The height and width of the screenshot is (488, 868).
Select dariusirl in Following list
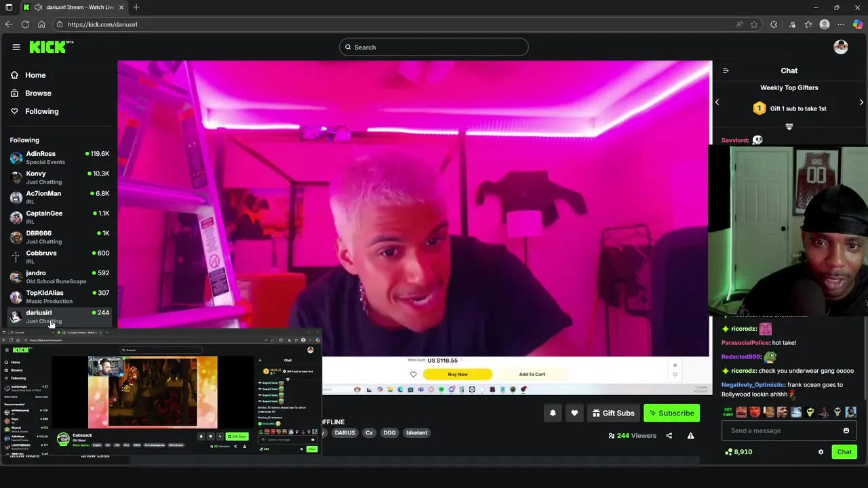click(x=60, y=317)
